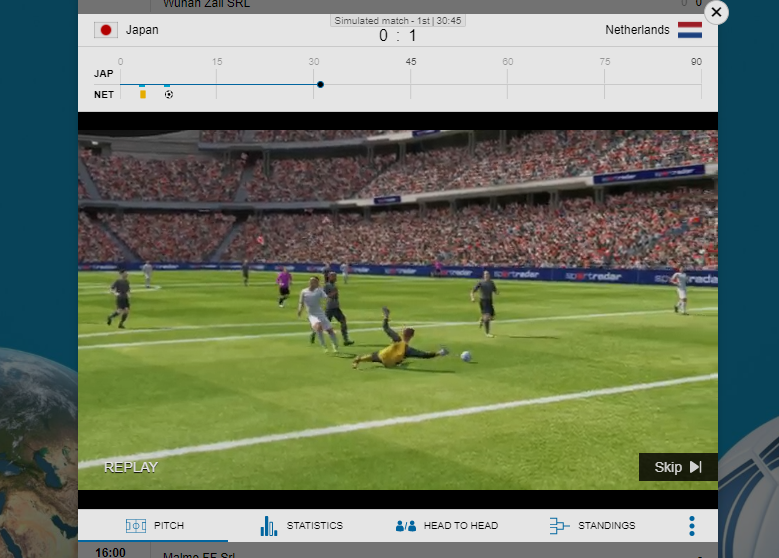The image size is (779, 558).
Task: Click the Simulated match 1st 30:45 label
Action: 397,21
